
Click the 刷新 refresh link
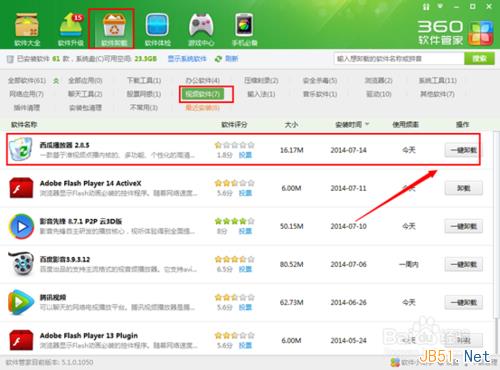(x=232, y=59)
